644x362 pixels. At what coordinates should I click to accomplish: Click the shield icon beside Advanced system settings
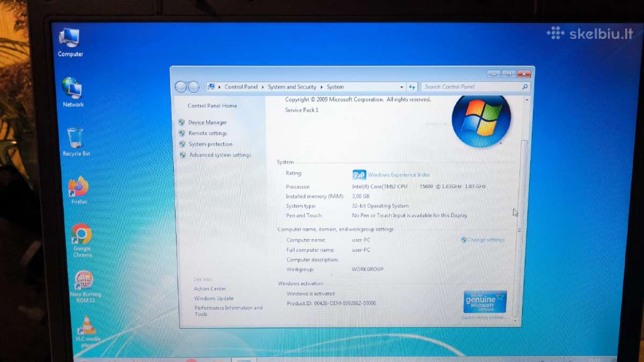[x=183, y=154]
